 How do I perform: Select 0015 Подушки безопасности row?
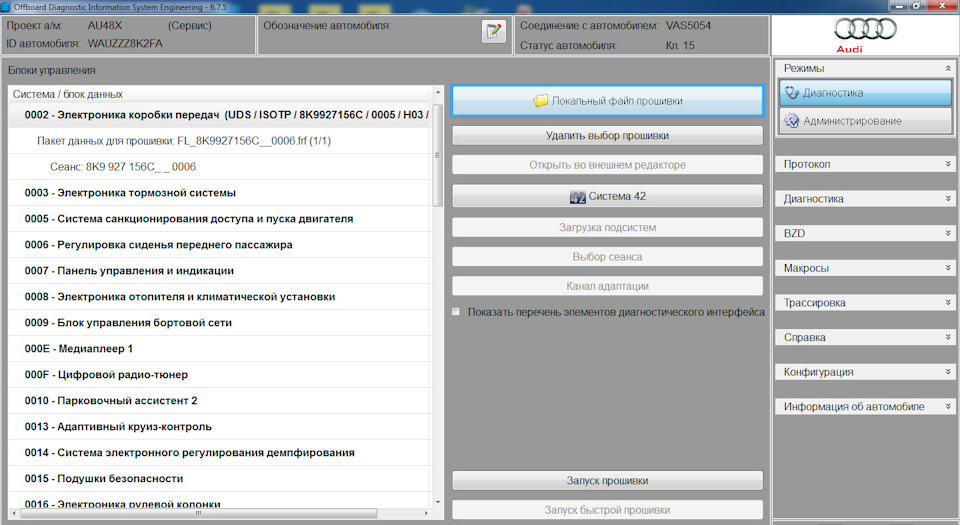click(x=220, y=478)
